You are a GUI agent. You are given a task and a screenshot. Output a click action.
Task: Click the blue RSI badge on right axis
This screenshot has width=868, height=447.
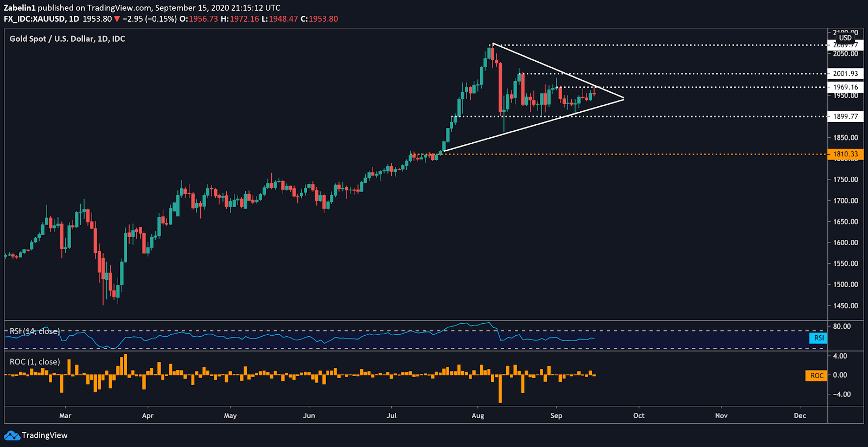click(x=818, y=338)
